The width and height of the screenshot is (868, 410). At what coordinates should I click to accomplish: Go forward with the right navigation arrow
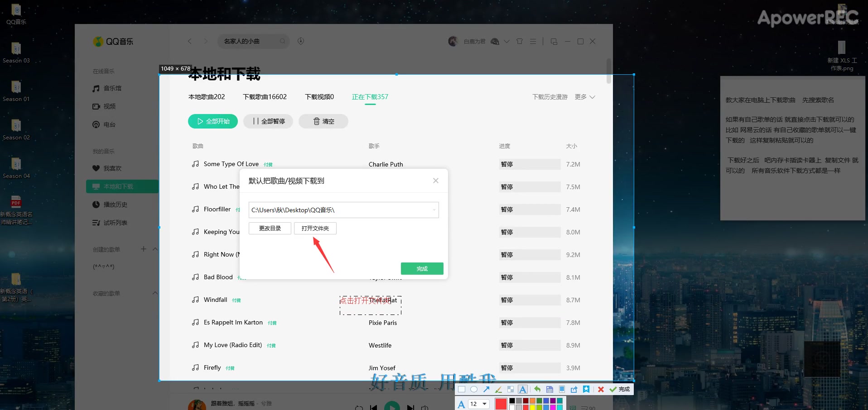click(x=206, y=41)
